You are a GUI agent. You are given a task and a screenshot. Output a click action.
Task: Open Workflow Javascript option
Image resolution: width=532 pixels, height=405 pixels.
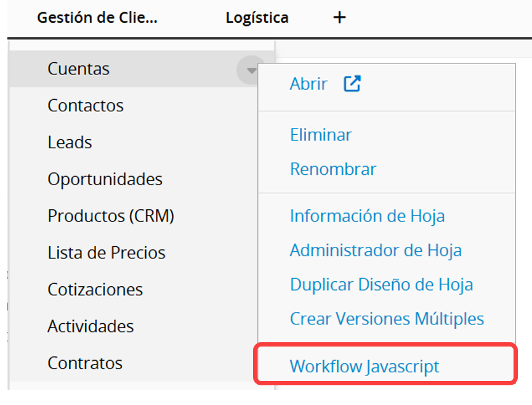click(x=365, y=366)
